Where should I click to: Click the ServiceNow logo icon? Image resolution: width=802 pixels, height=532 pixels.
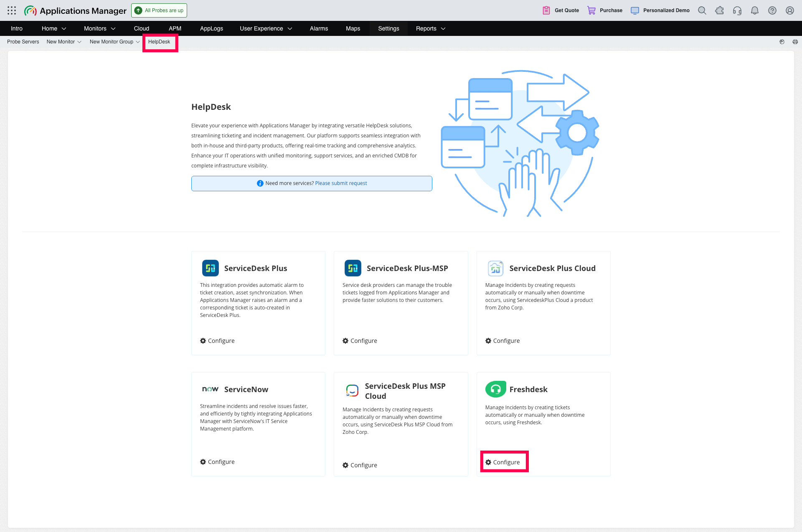pyautogui.click(x=211, y=389)
